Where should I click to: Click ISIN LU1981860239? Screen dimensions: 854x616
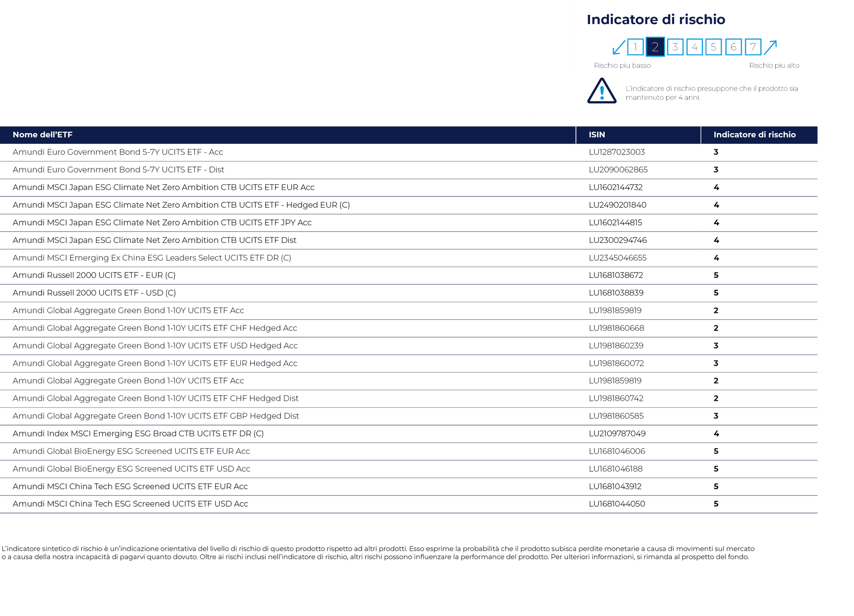pos(616,346)
